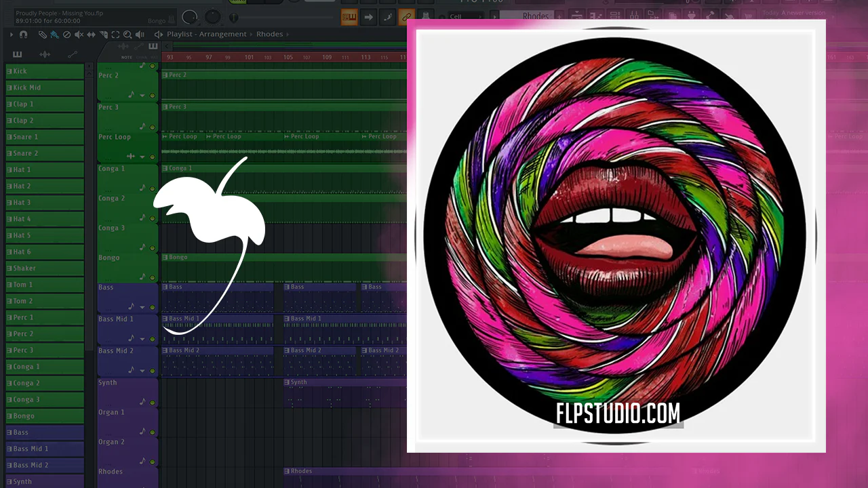Select the Slice tool
868x488 pixels.
103,35
